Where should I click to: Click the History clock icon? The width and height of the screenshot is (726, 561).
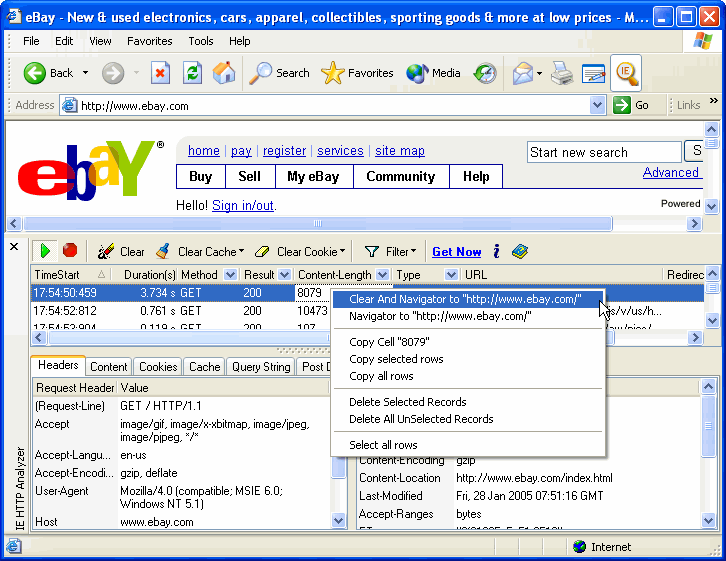tap(485, 73)
